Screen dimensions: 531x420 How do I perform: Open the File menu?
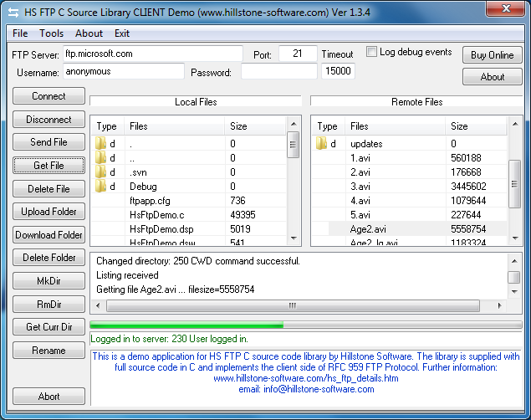(x=20, y=33)
